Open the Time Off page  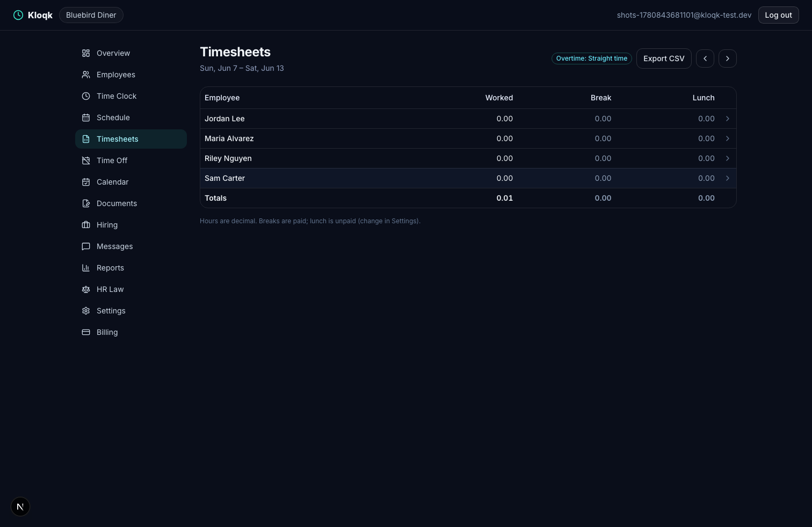tap(131, 160)
